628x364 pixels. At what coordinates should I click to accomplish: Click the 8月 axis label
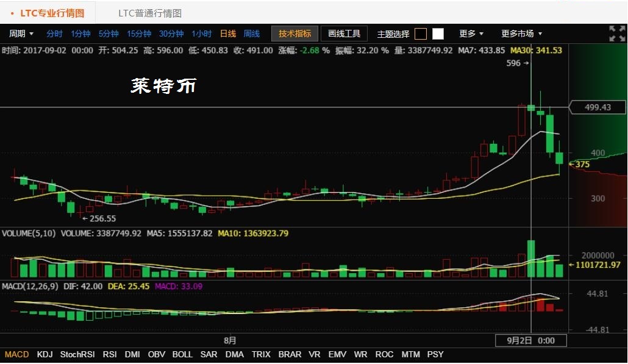coord(230,340)
